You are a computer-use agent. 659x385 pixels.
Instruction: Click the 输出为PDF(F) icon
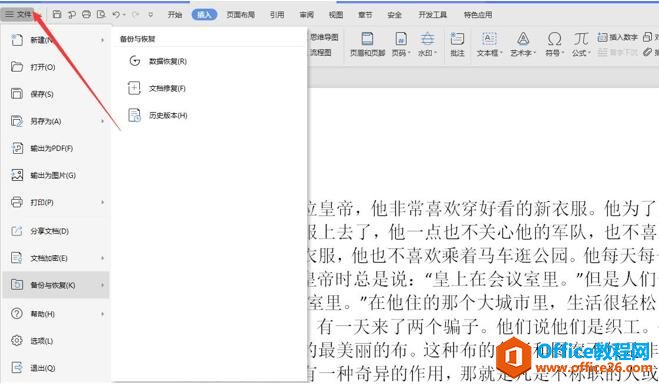17,148
